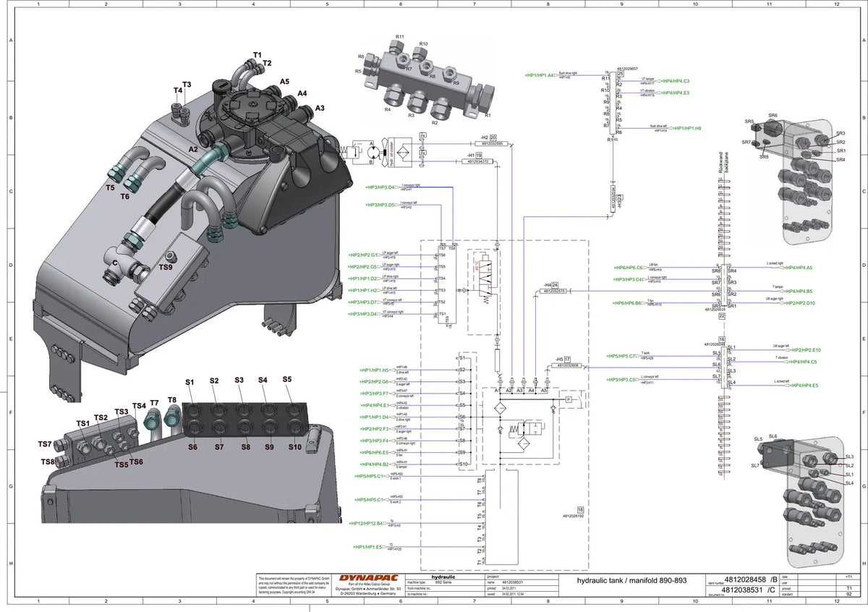Image resolution: width=868 pixels, height=612 pixels.
Task: Open the =HP6/HP6.C6 reference
Action: [627, 268]
